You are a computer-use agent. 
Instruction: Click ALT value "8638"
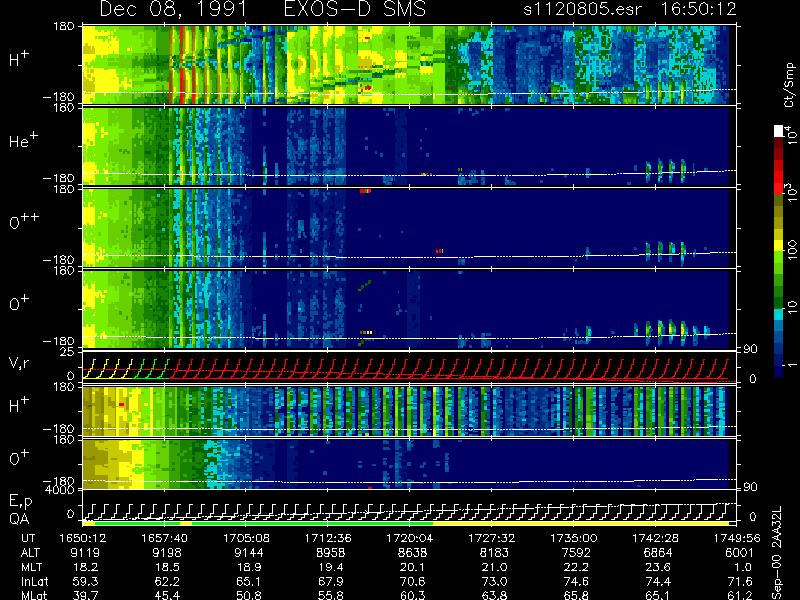click(x=413, y=553)
